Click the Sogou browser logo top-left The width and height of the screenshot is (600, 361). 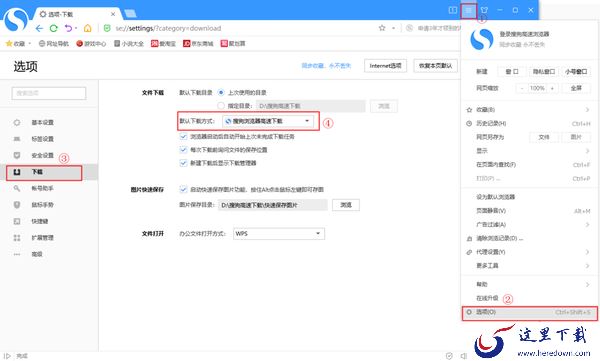point(15,19)
